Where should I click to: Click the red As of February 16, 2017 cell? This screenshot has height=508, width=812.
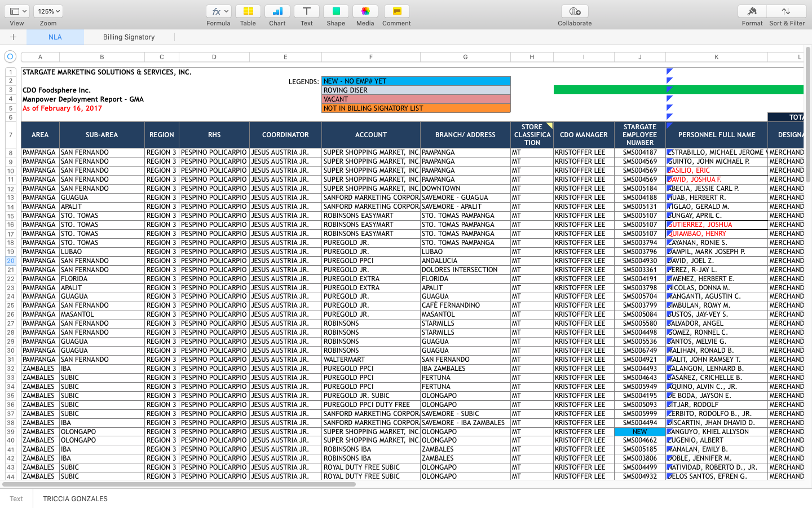pos(63,108)
